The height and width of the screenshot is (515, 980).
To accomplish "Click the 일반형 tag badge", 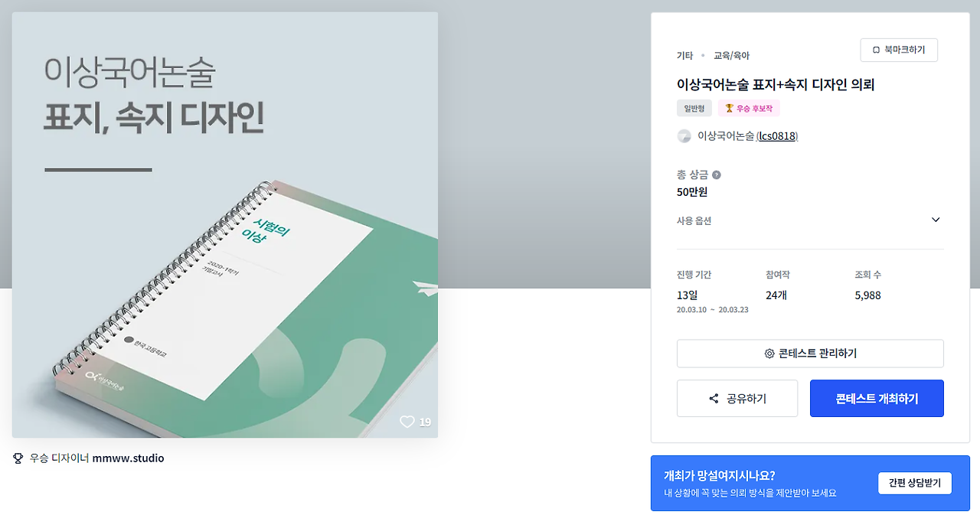I will tap(694, 109).
